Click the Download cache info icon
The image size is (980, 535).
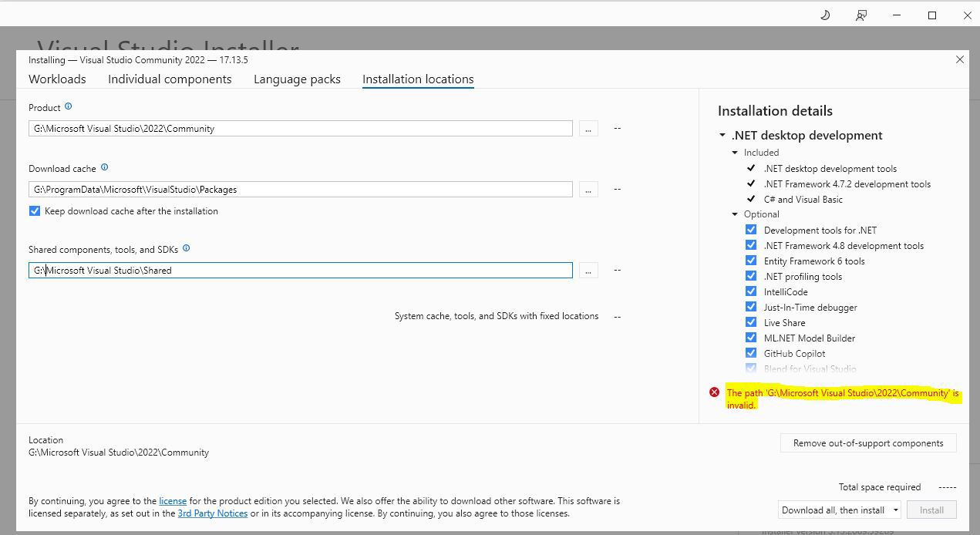[104, 167]
